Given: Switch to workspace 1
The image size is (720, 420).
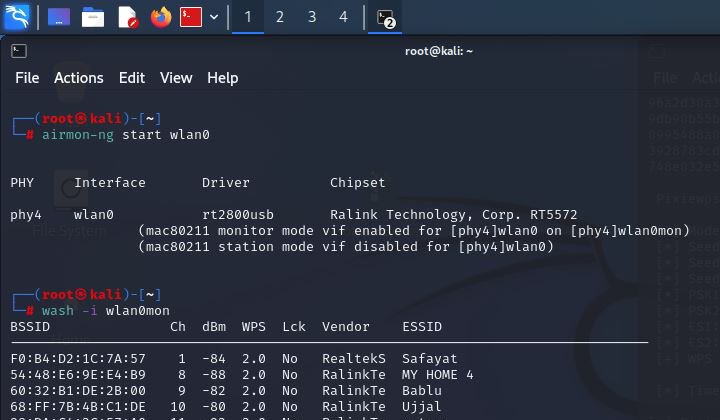Looking at the screenshot, I should [248, 17].
